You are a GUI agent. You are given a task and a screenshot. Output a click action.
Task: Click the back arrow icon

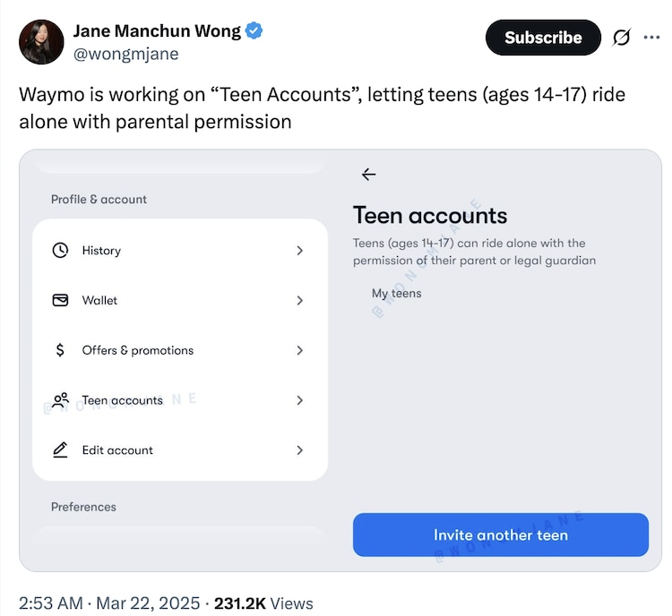click(x=368, y=175)
